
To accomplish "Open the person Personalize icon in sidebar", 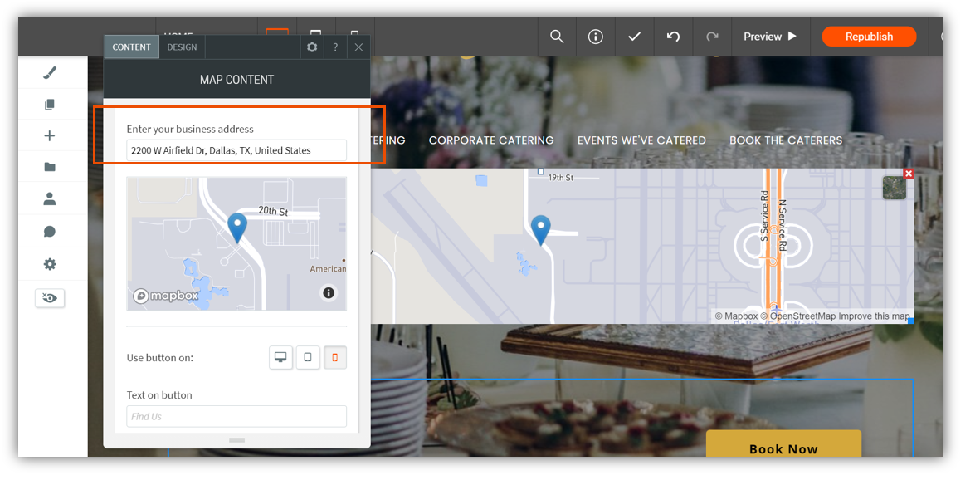I will [x=50, y=199].
